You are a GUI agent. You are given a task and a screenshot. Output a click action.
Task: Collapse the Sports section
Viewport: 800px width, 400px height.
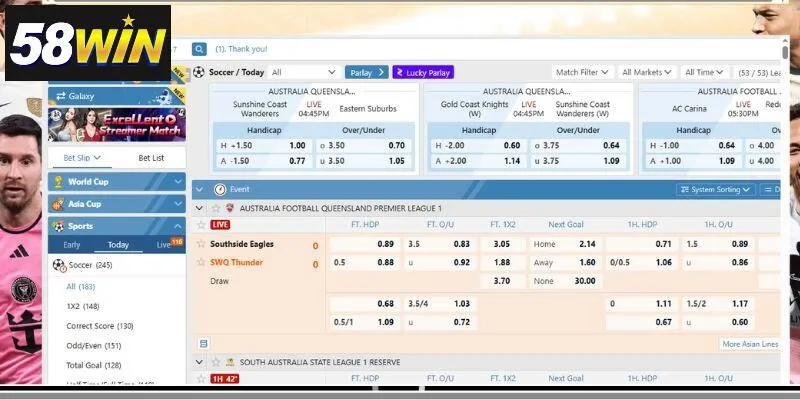178,226
